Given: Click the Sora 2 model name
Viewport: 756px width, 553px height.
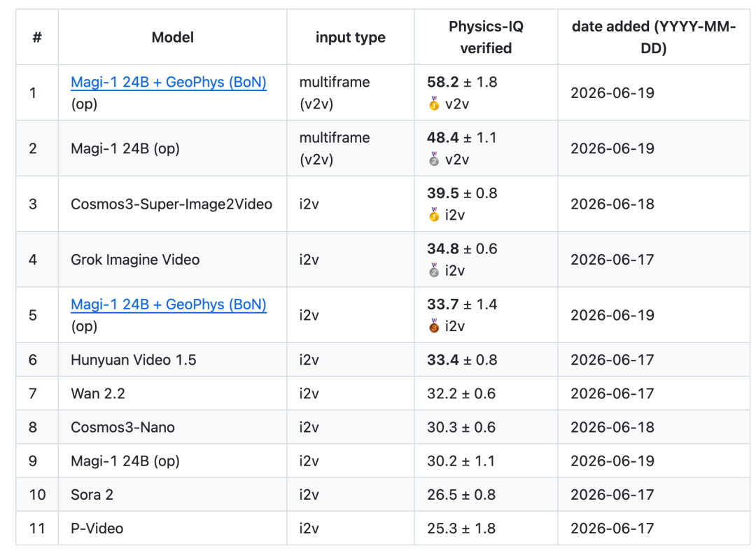Looking at the screenshot, I should 92,495.
